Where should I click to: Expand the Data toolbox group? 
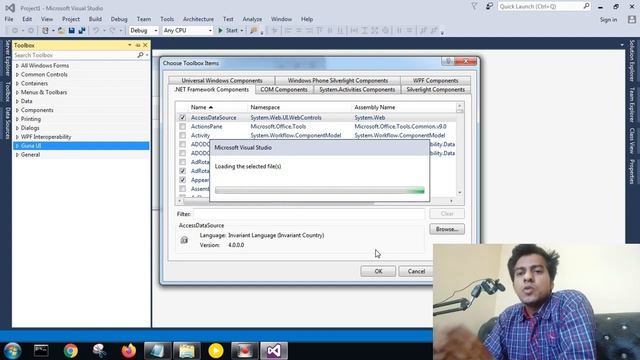click(x=17, y=101)
